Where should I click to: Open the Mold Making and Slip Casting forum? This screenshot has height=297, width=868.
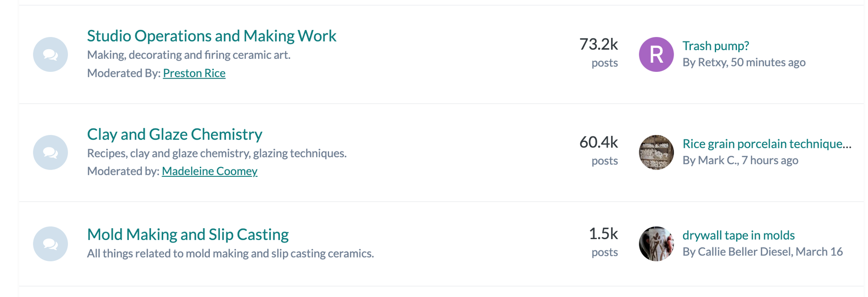click(188, 234)
